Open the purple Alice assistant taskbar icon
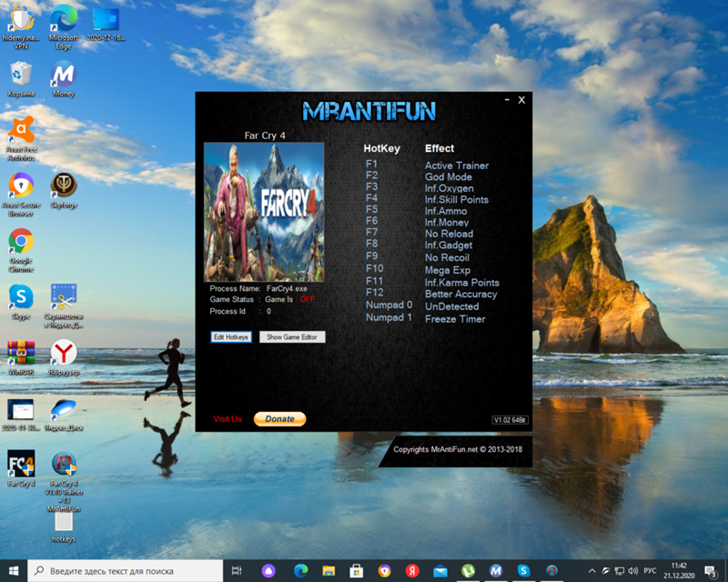Viewport: 728px width, 582px height. click(268, 571)
